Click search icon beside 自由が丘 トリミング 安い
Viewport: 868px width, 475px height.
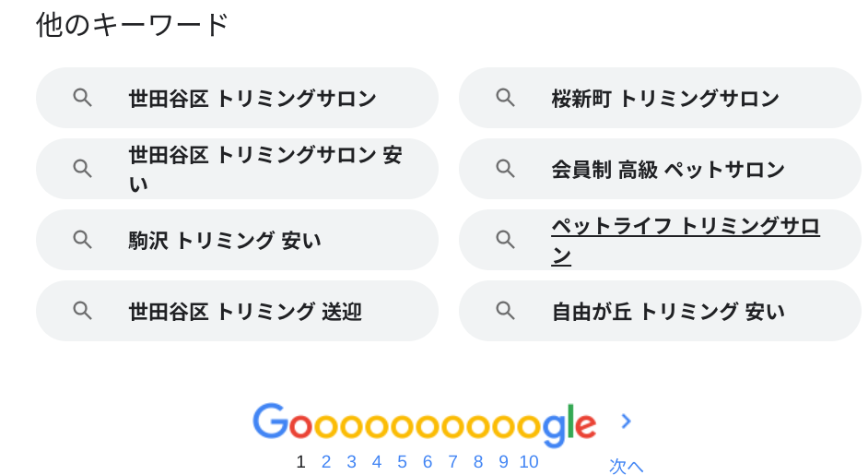505,311
